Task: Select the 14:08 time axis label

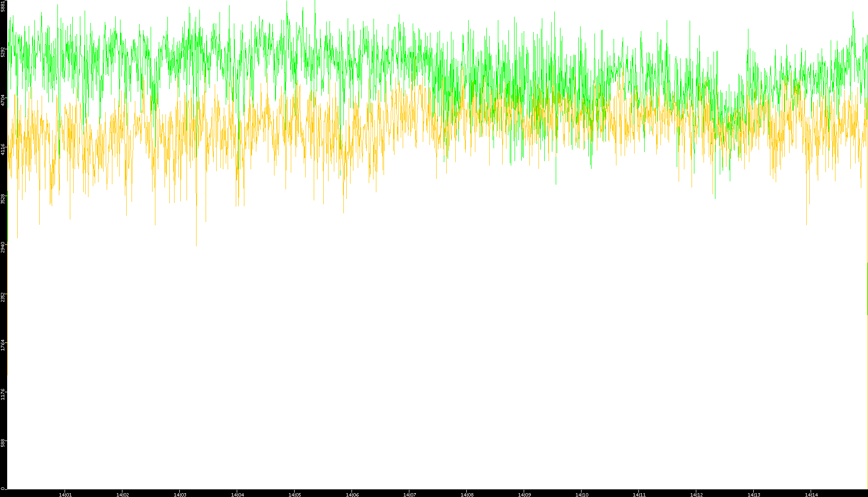Action: (467, 495)
